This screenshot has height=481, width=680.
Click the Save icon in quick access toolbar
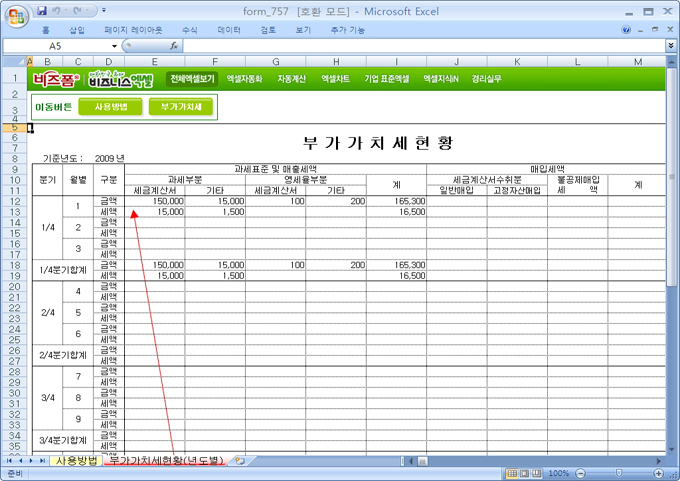(x=42, y=11)
